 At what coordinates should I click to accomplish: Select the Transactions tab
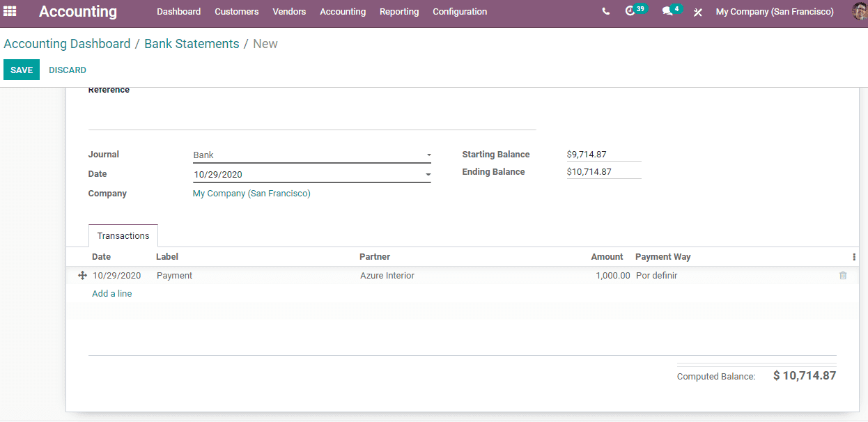[x=123, y=236]
